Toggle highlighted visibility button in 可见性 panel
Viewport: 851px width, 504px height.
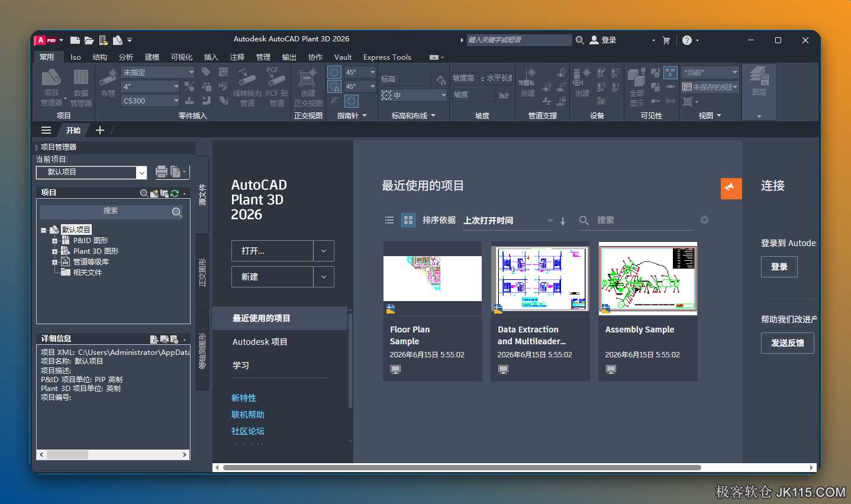coord(670,72)
